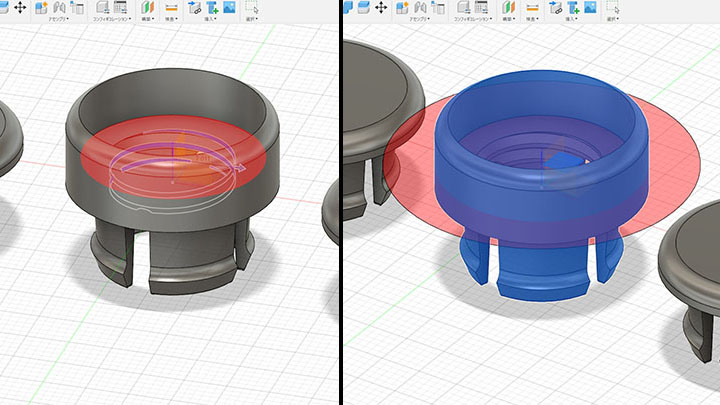Open configuration table icon in right view

[481, 7]
